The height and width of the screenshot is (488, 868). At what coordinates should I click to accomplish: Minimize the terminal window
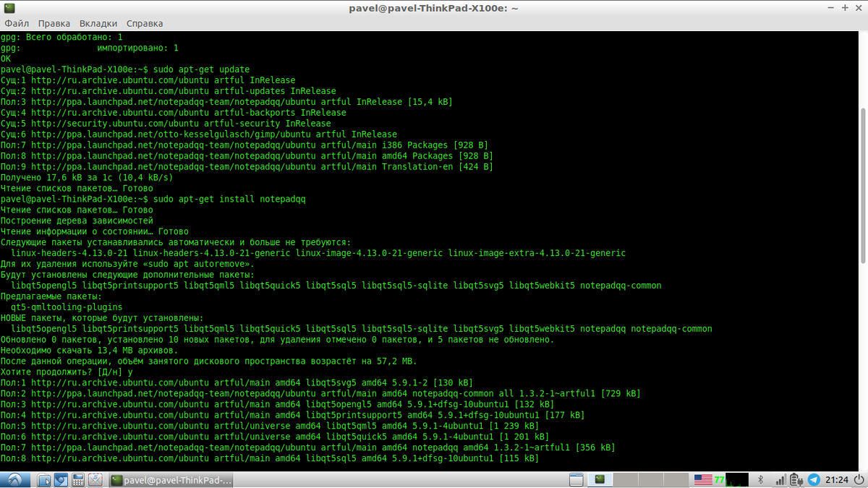pos(830,8)
